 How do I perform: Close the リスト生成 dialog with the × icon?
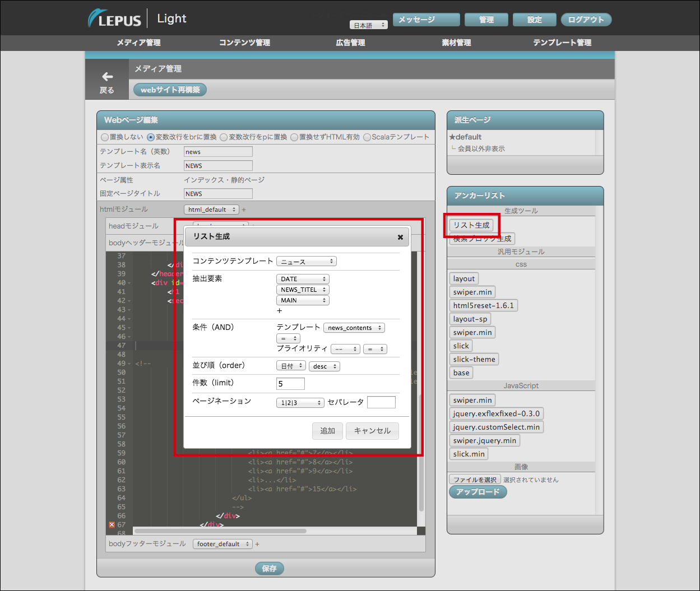click(x=400, y=237)
